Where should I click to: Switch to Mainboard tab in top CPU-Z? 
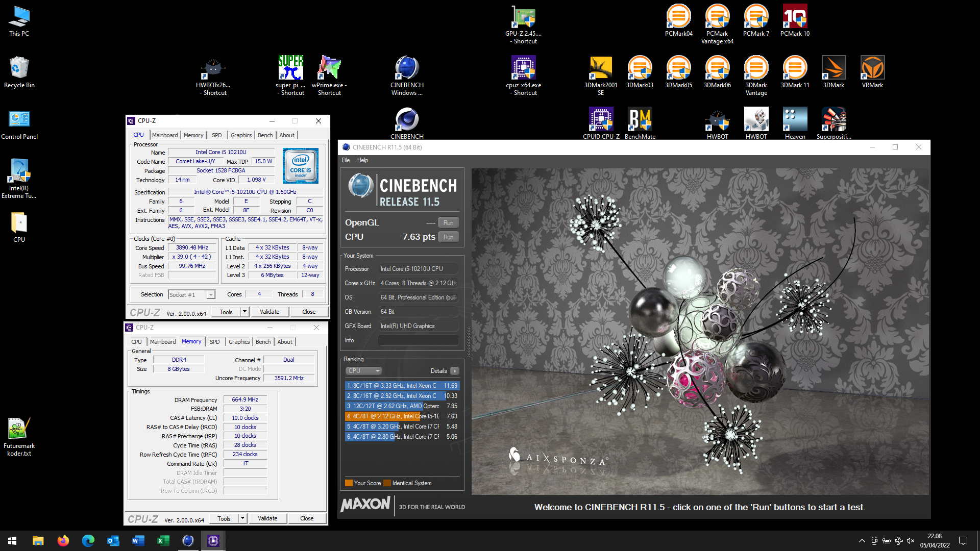point(165,135)
